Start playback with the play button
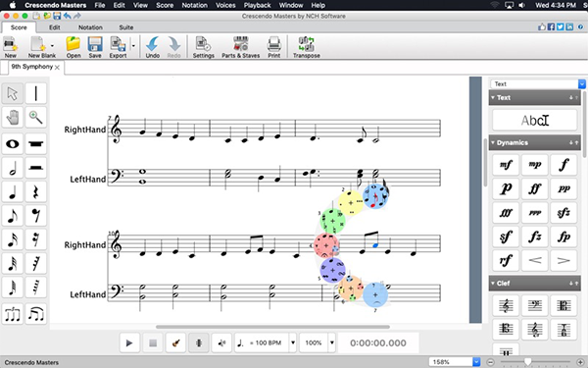Screen dimensions: 588x368 129,342
